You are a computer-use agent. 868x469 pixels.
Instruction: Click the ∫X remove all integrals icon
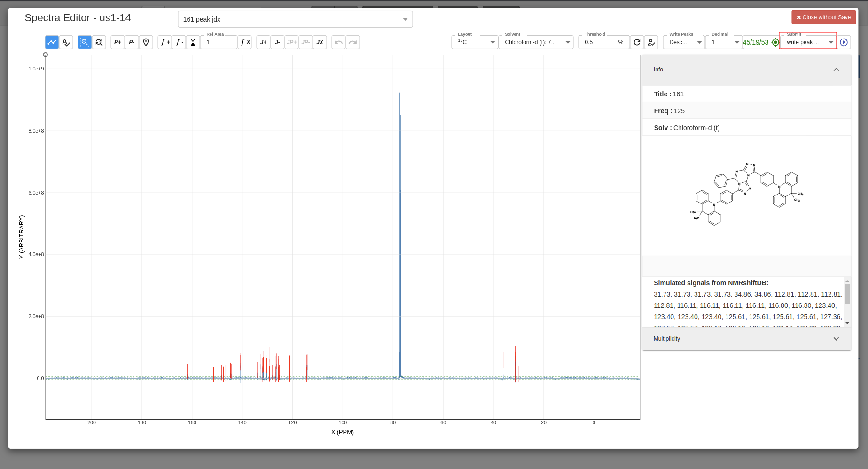(245, 42)
